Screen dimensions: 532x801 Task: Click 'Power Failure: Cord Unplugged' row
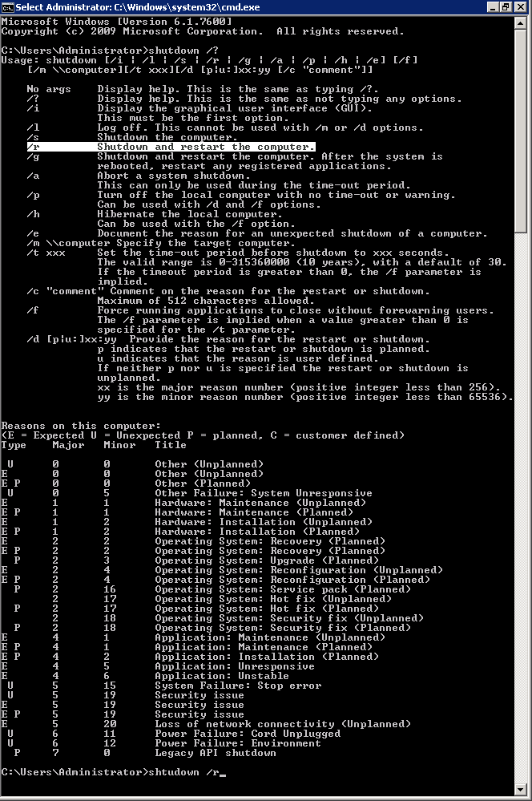click(171, 733)
